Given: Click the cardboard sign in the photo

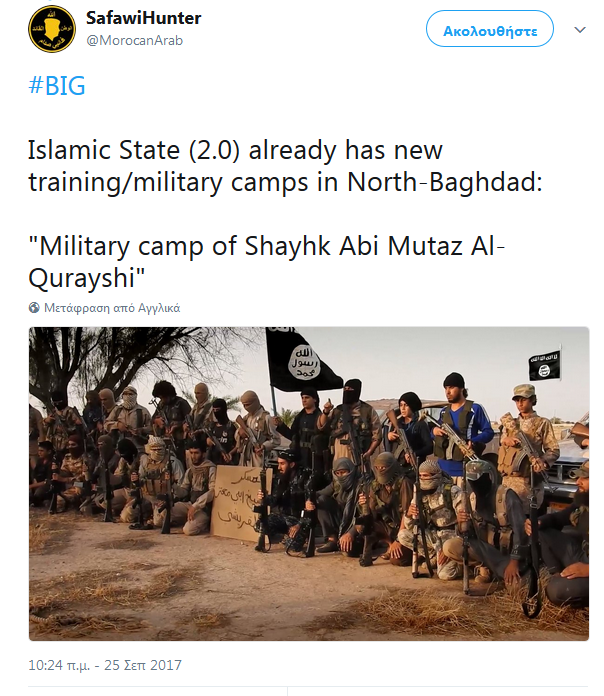Looking at the screenshot, I should tap(240, 502).
